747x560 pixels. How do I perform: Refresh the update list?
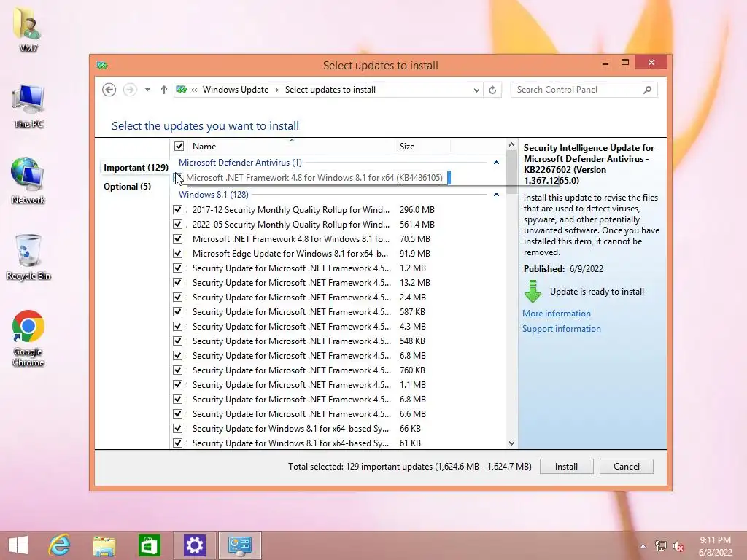(x=492, y=90)
